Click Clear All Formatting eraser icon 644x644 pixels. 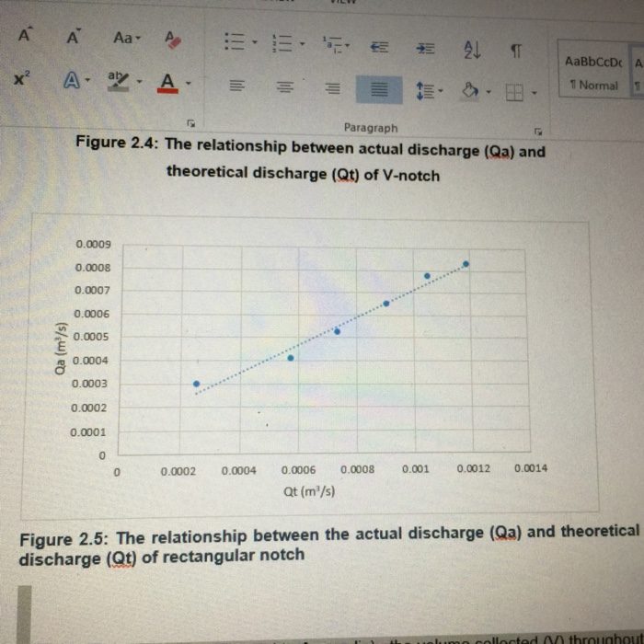point(173,40)
